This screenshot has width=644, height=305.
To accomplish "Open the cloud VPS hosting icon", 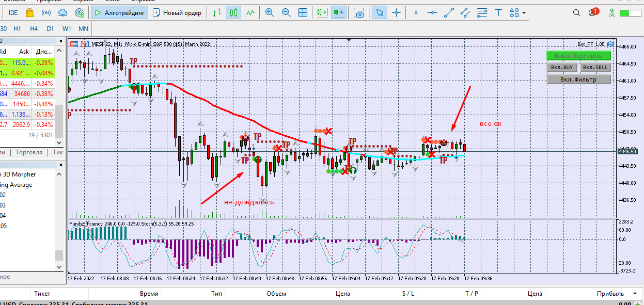I will pos(63,12).
